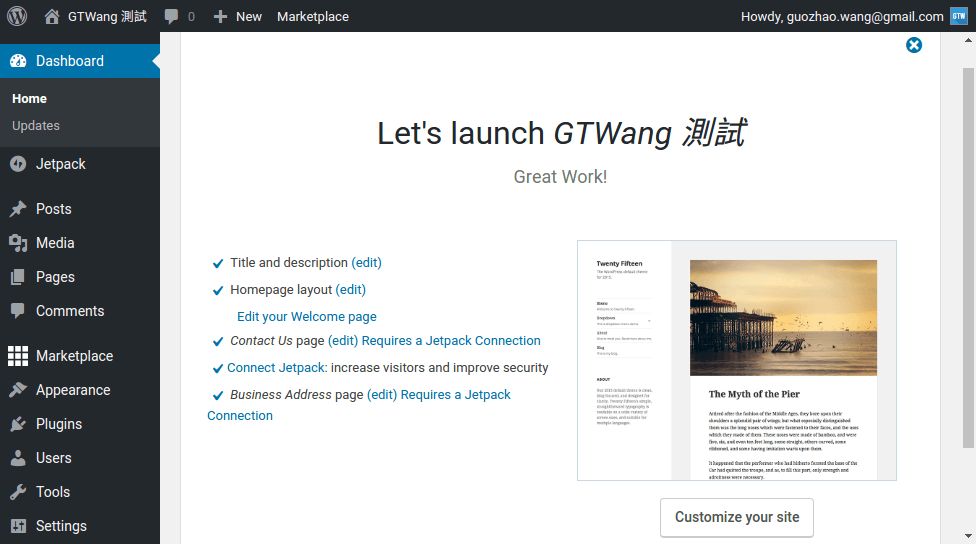Click the comments bubble icon in admin bar
The width and height of the screenshot is (976, 544).
[172, 16]
